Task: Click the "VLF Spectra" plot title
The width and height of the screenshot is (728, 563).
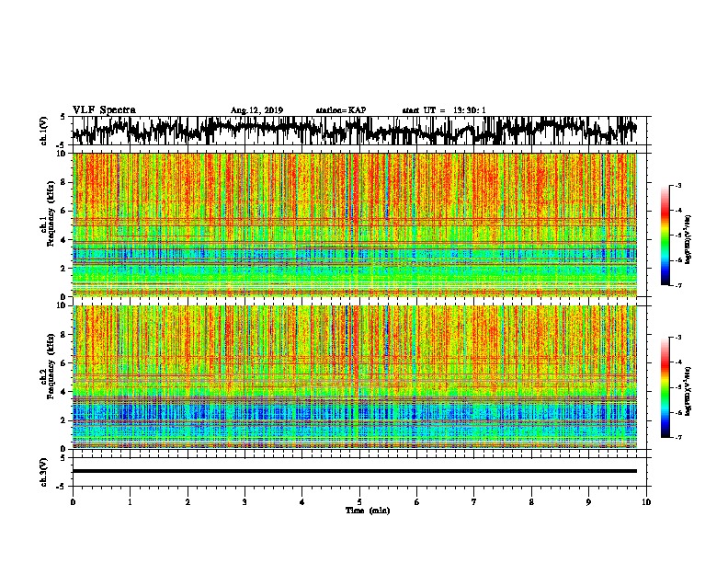Action: 104,110
